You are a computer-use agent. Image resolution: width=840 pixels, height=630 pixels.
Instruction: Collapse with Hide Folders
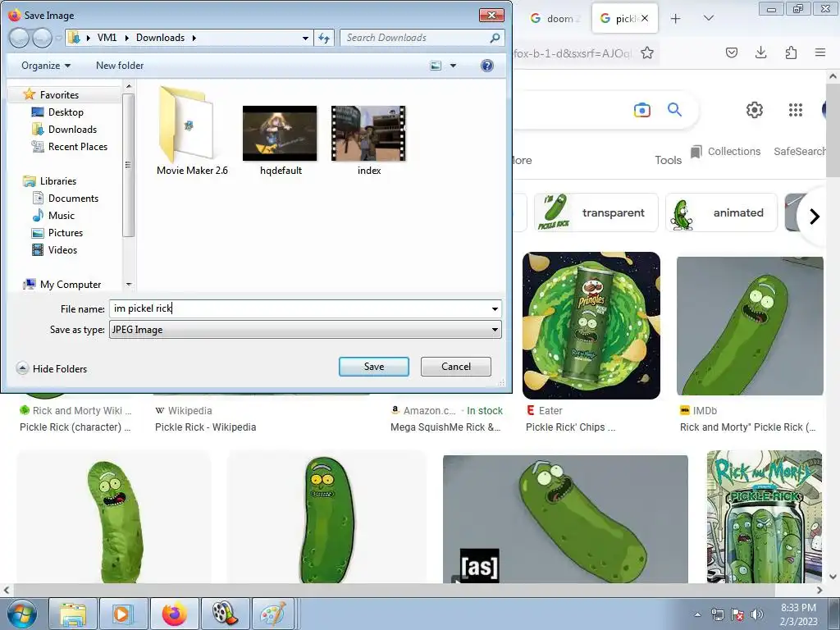coord(52,368)
